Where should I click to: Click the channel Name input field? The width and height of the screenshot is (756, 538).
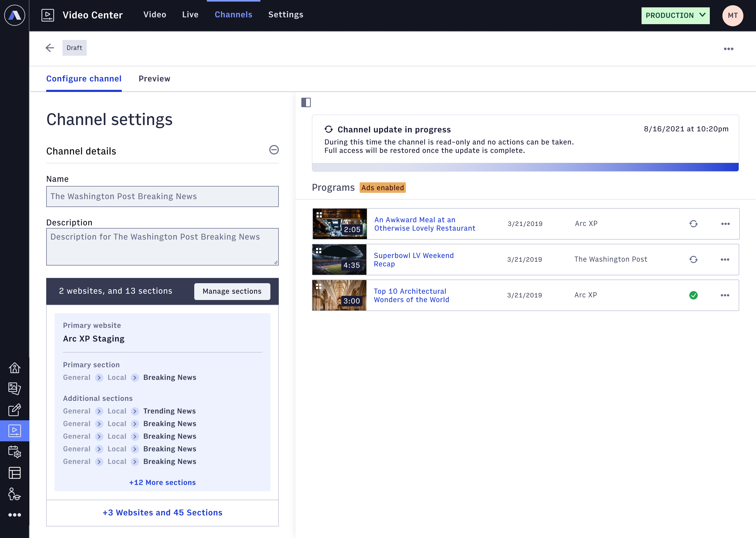pyautogui.click(x=162, y=196)
